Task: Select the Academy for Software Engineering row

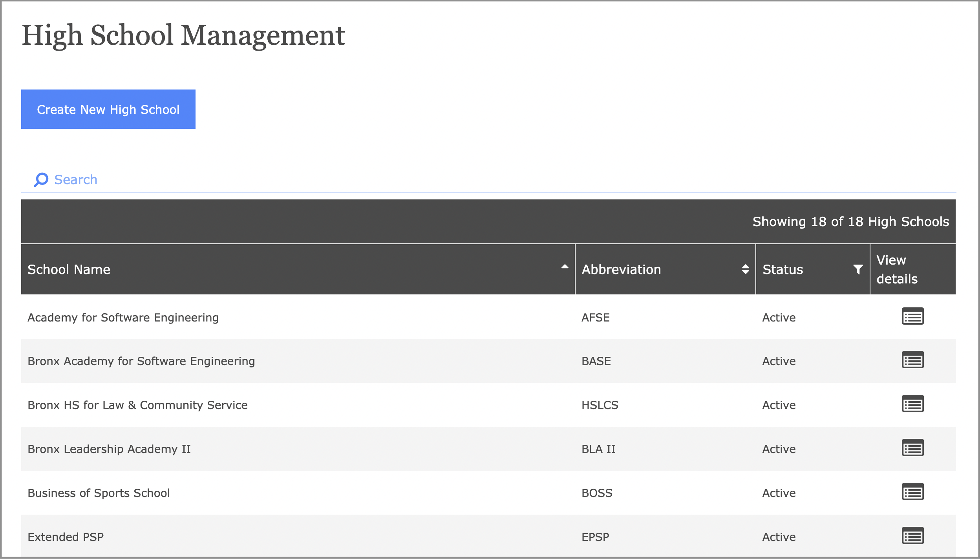Action: point(123,318)
